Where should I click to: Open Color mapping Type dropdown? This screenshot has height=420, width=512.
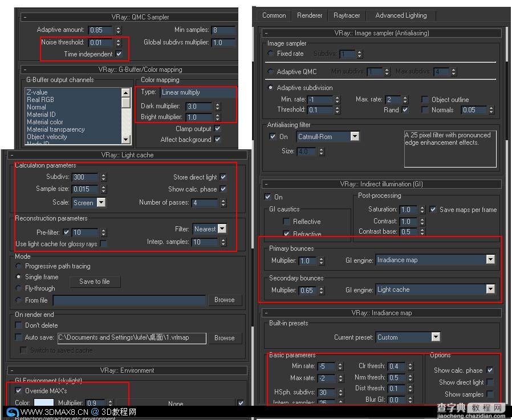(x=197, y=92)
